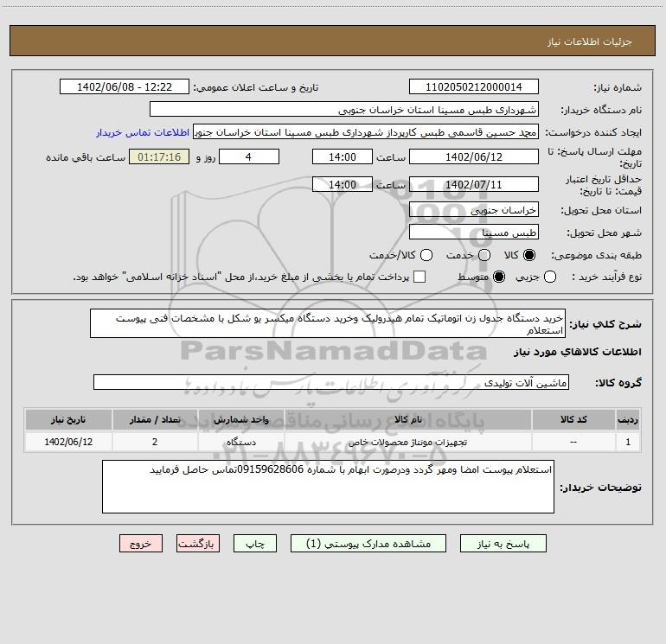The image size is (666, 644).
Task: Click the بازگشت back button
Action: tap(198, 544)
